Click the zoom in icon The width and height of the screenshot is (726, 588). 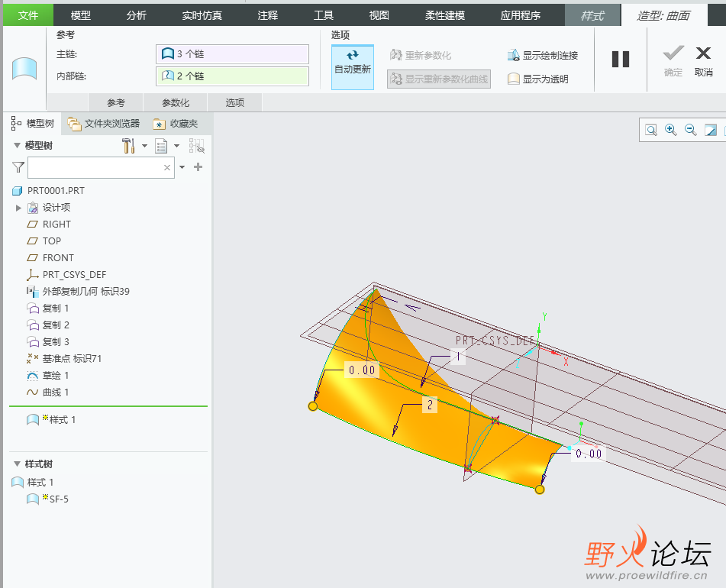[670, 130]
